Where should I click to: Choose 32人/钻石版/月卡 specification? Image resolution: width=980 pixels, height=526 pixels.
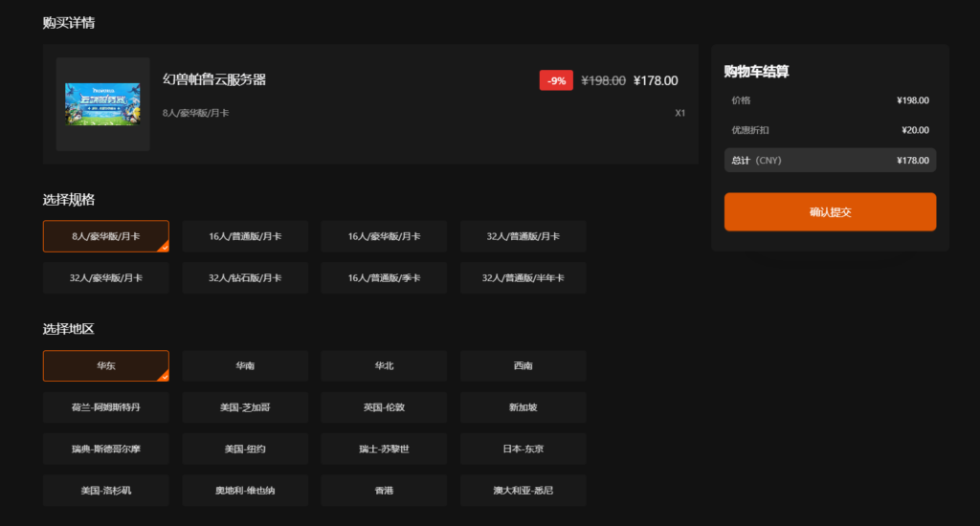[245, 278]
